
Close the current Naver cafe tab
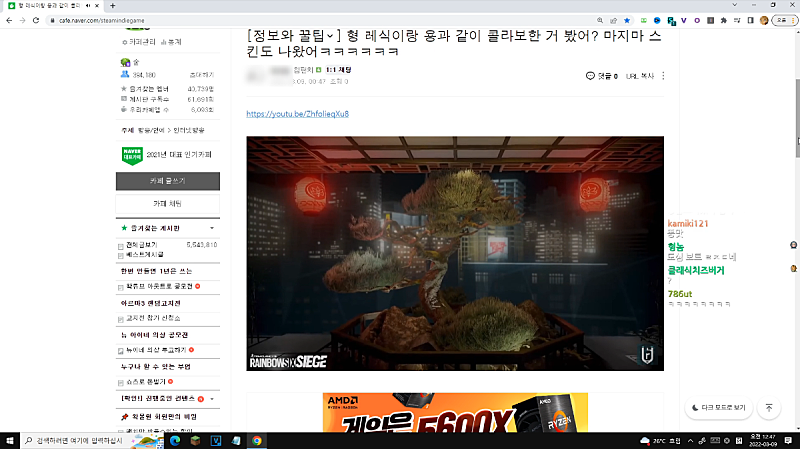tap(97, 6)
